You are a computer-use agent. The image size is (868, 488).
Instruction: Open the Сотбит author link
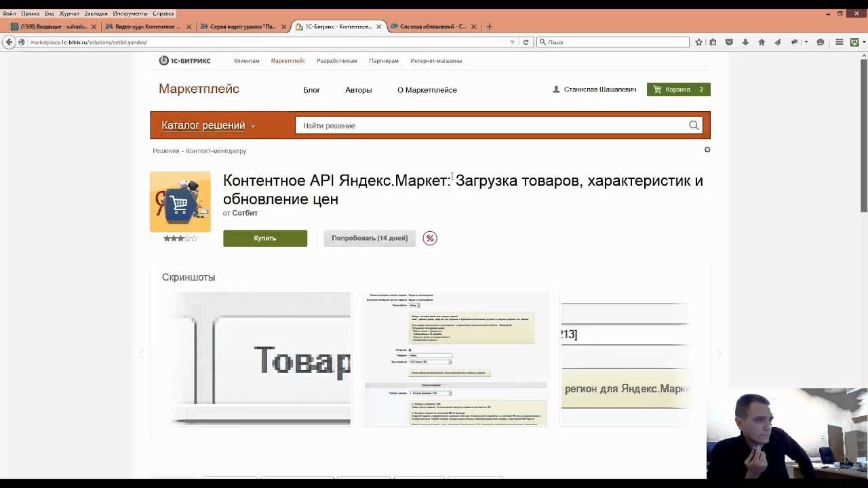click(245, 213)
